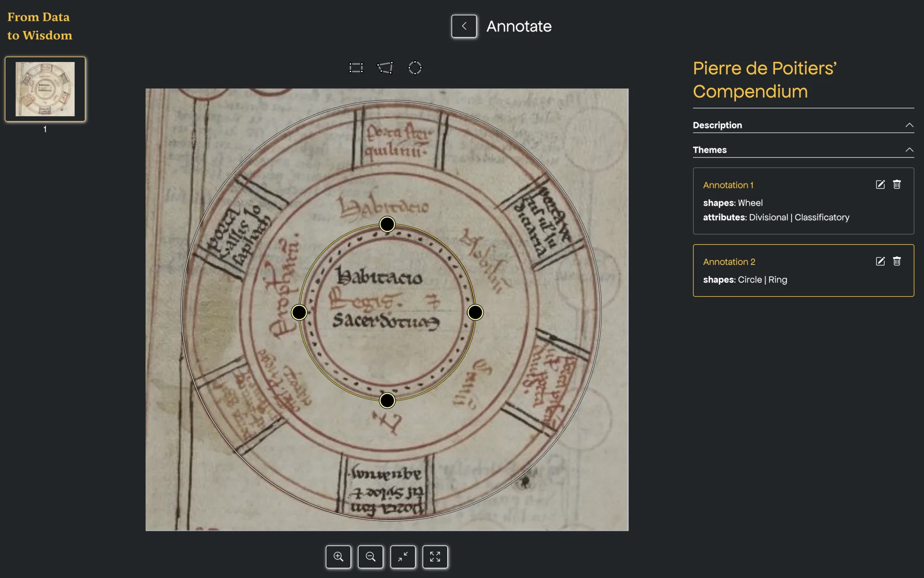Select the Annotation 2 card title
This screenshot has height=578, width=924.
(x=729, y=262)
